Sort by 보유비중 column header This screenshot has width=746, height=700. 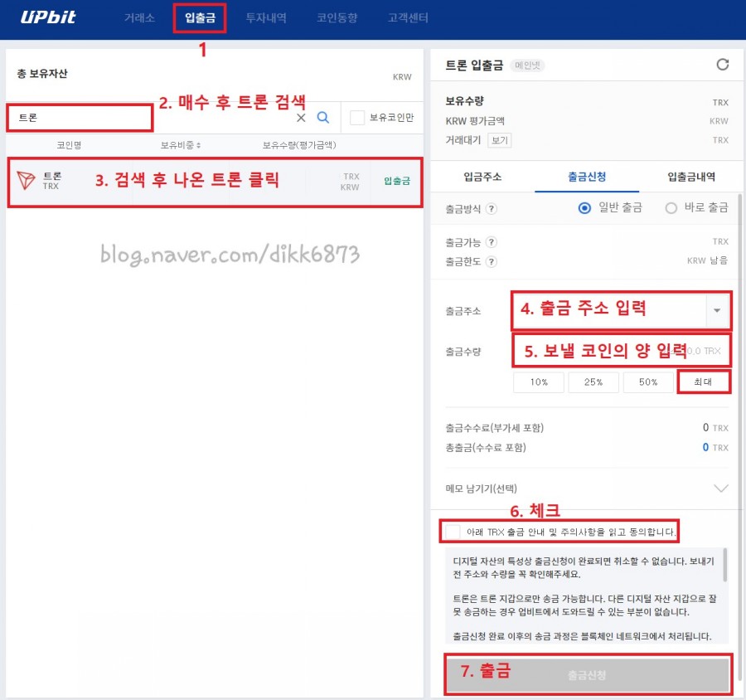[x=180, y=145]
